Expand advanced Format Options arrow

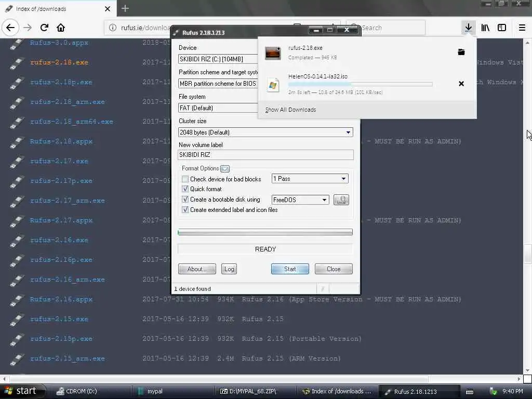(225, 169)
